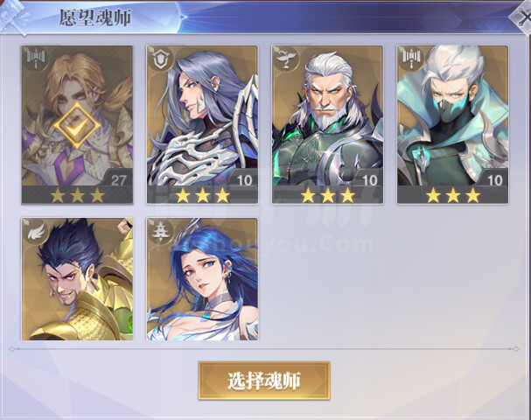Select the white-bearded elder hero card
The height and width of the screenshot is (420, 531).
327,125
